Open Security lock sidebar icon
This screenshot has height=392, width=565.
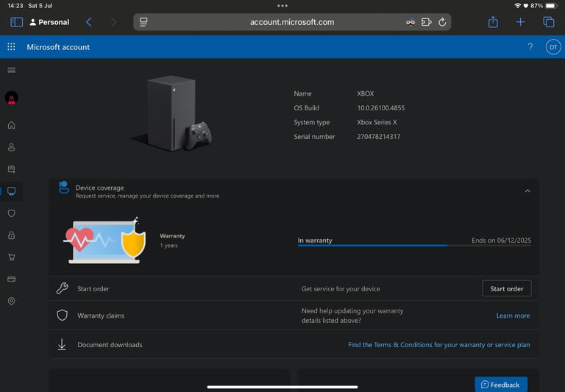tap(12, 235)
